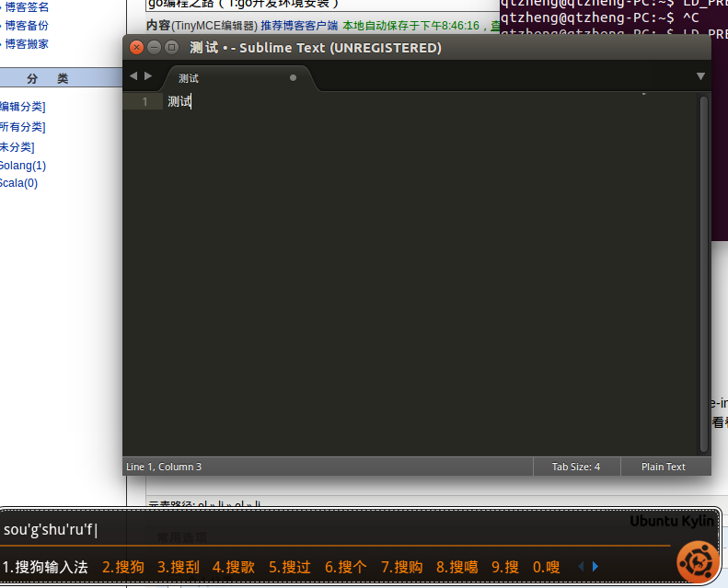Choose candidate 5.搜过
The height and width of the screenshot is (588, 728).
290,567
